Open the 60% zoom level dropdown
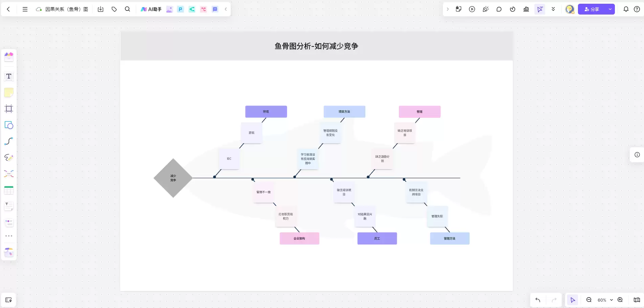Screen dimensions: 644x308 click(x=605, y=300)
